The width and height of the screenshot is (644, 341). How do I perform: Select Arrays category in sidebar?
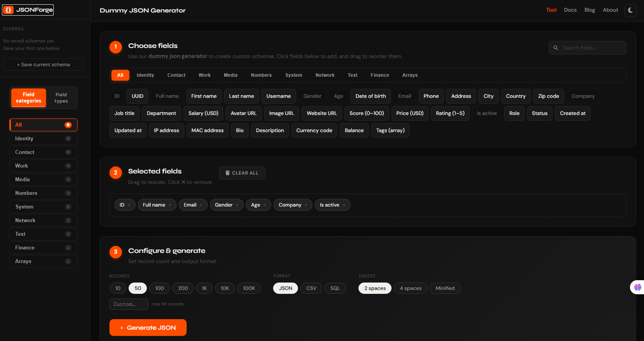(43, 261)
